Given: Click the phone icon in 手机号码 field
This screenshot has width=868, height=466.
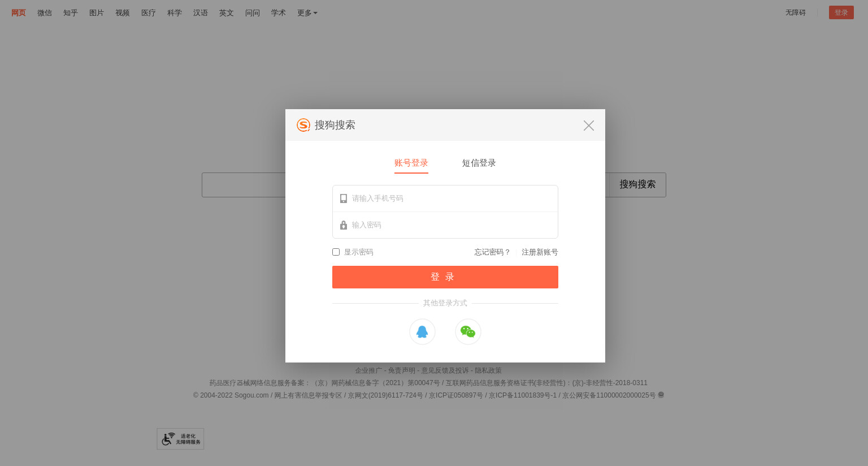Looking at the screenshot, I should [x=344, y=199].
